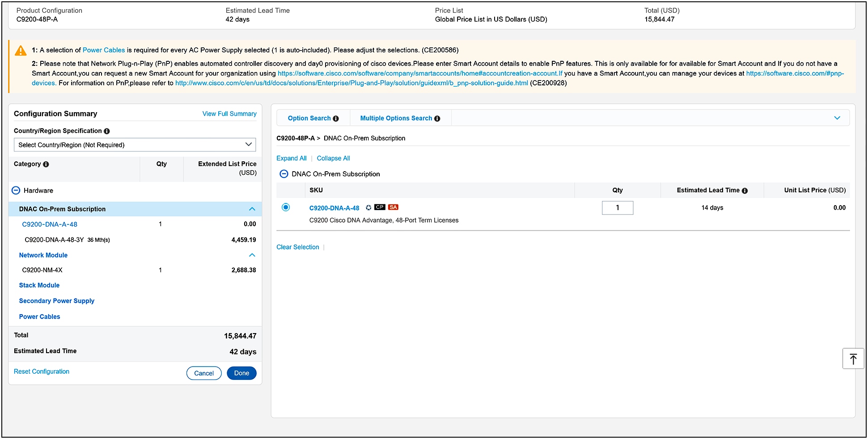The height and width of the screenshot is (439, 868).
Task: Click info icon beside Category header
Action: 46,164
